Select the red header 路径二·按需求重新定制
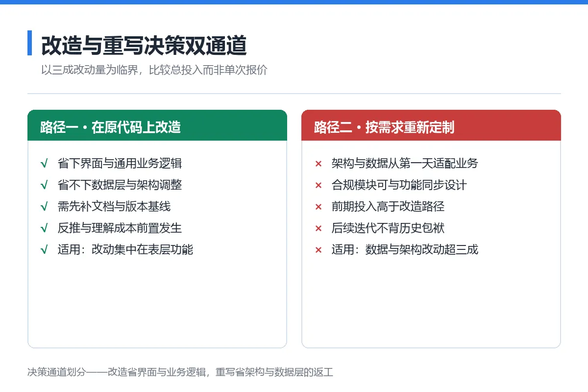The image size is (588, 392). point(431,125)
